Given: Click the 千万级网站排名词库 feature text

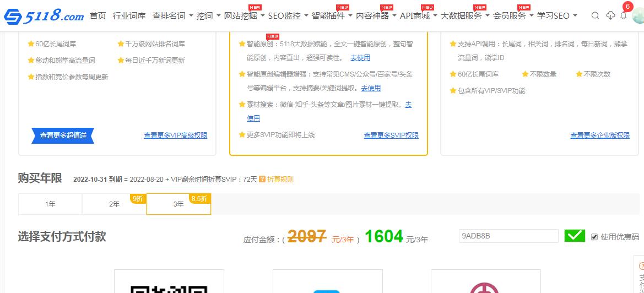Looking at the screenshot, I should (x=155, y=44).
